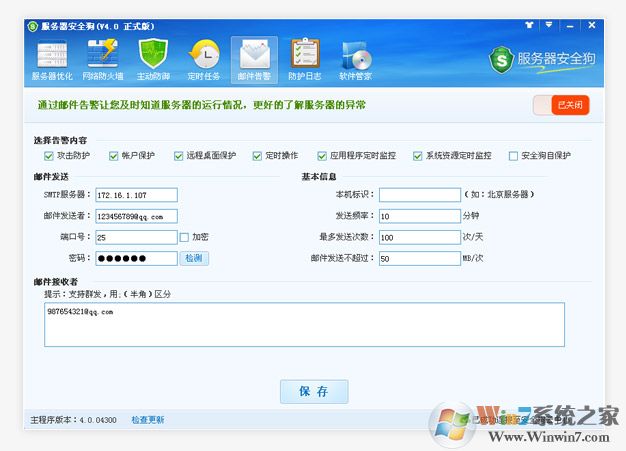Enable the 加密 encryption checkbox
626x451 pixels.
click(x=184, y=237)
